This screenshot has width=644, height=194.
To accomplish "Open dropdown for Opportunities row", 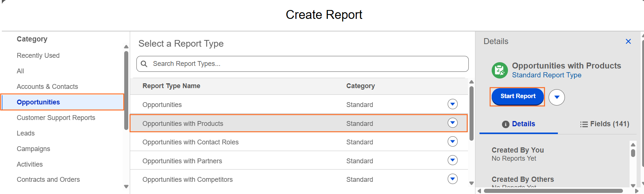I will click(x=453, y=104).
